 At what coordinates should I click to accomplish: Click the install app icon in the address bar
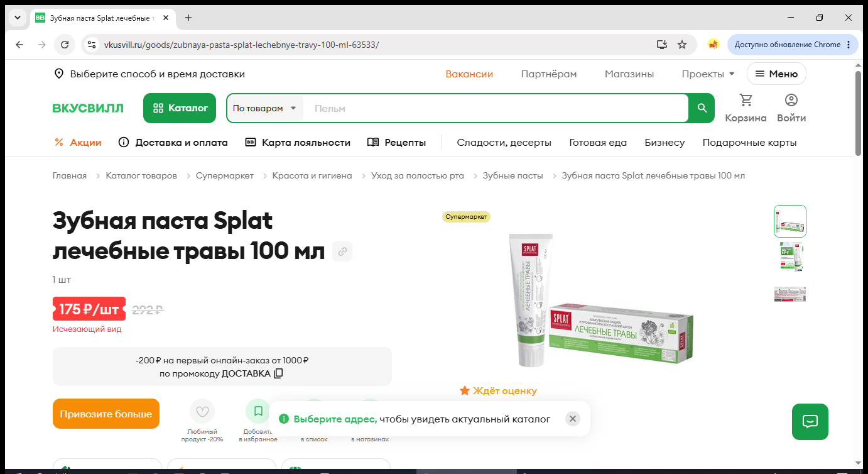(661, 45)
